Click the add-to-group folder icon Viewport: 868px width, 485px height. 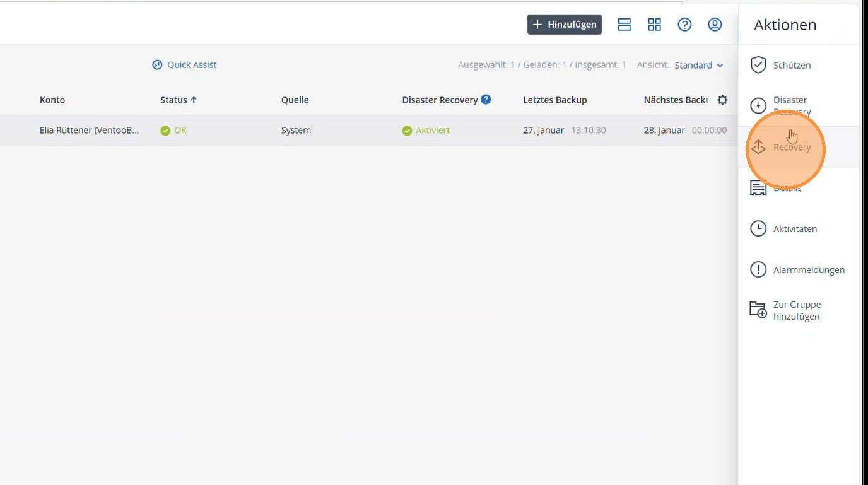758,310
